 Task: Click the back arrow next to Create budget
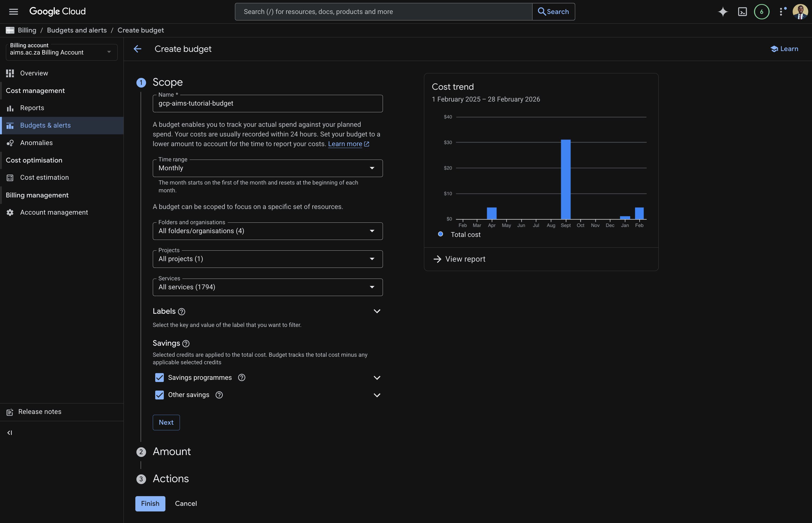pos(138,49)
